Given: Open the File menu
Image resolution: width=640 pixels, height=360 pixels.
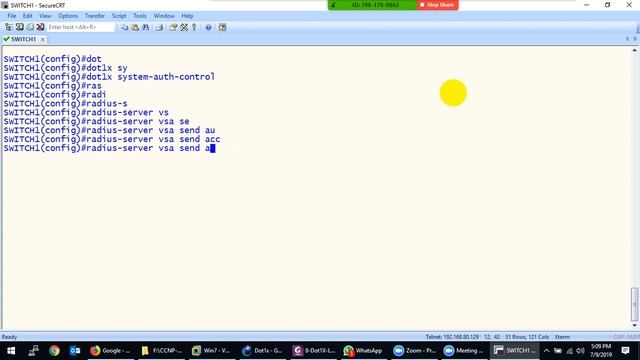Looking at the screenshot, I should [x=11, y=16].
